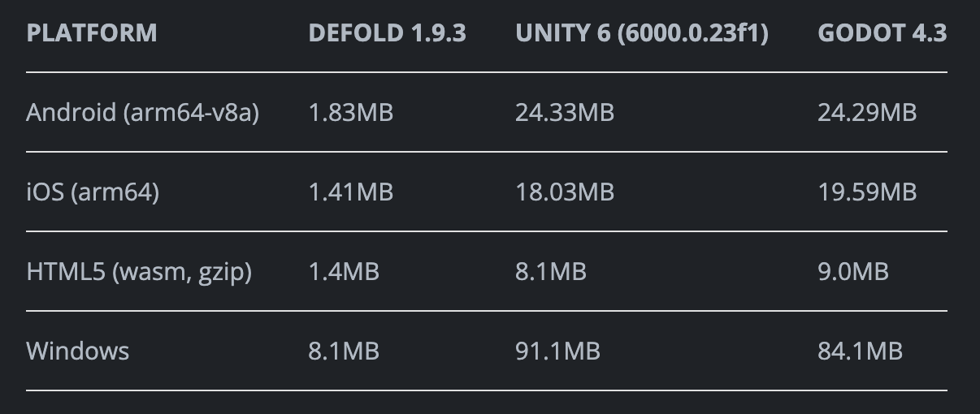Click the DEFOLD 1.9.3 column header
The height and width of the screenshot is (414, 980).
[387, 33]
